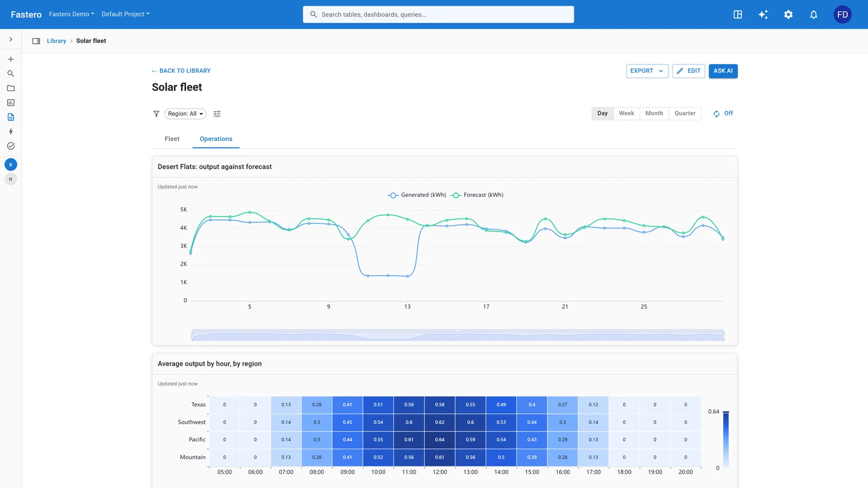868x488 pixels.
Task: Open the settings gear icon
Action: (x=788, y=15)
